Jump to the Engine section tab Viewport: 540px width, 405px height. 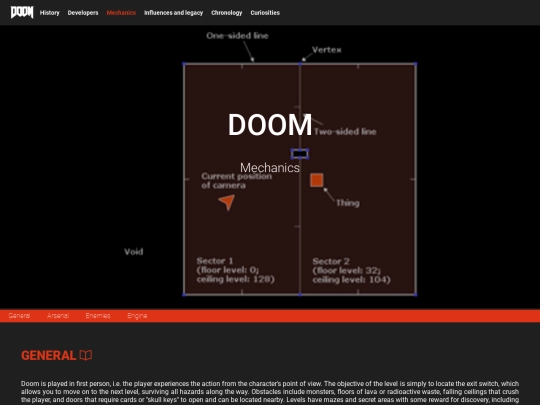click(137, 315)
